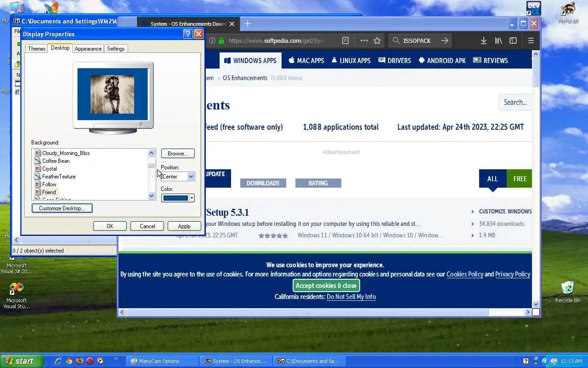
Task: Open the Position dropdown
Action: (191, 177)
